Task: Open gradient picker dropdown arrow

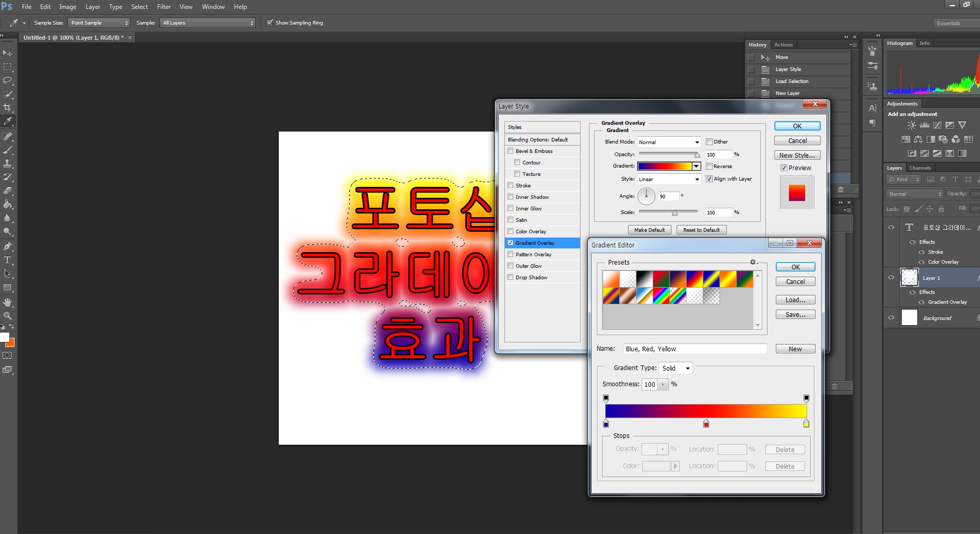Action: point(696,166)
